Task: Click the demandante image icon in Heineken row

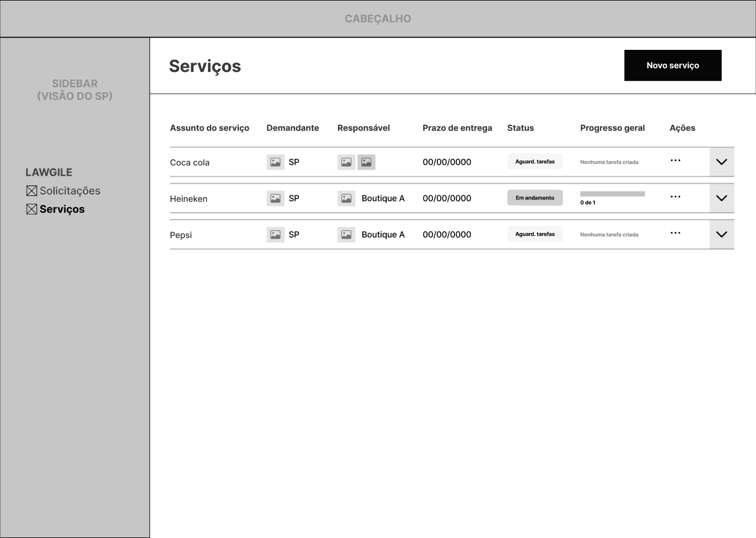Action: [x=275, y=198]
